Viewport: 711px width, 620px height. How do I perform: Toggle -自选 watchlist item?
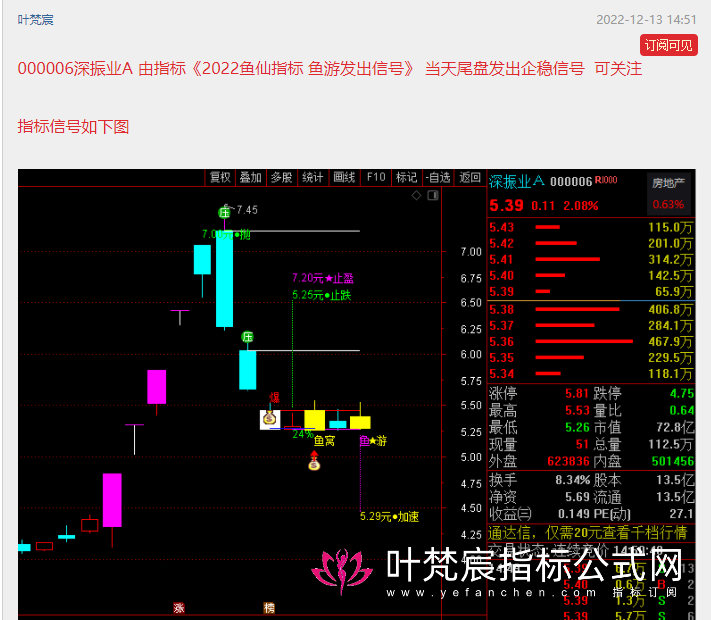tap(438, 177)
